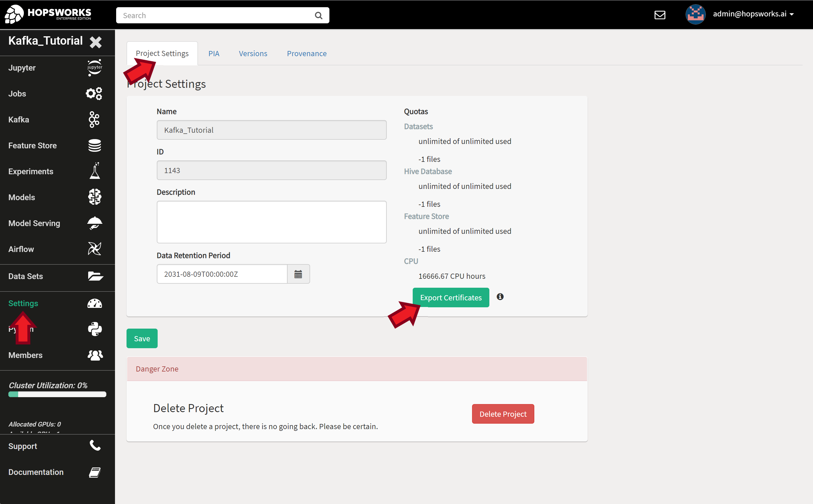Open the Provenance tab
813x504 pixels.
[306, 53]
